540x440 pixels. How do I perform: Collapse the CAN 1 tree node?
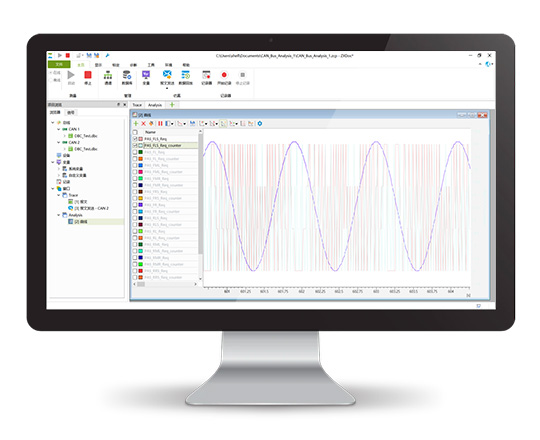[59, 129]
